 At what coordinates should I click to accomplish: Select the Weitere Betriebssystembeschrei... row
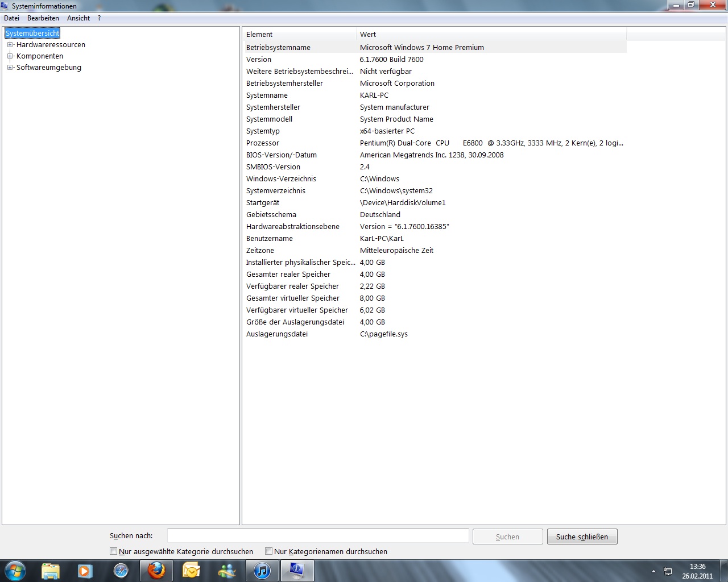point(435,72)
